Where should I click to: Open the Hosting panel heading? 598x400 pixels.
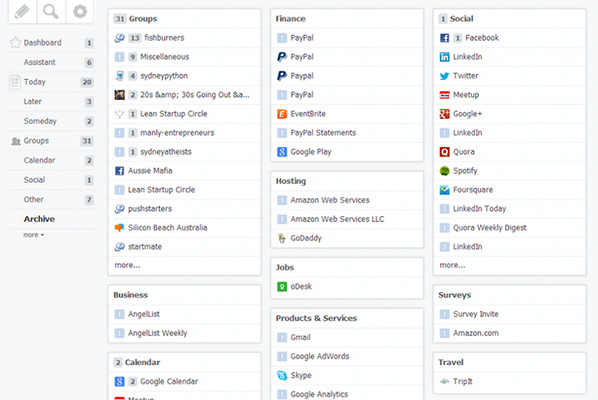pyautogui.click(x=291, y=181)
